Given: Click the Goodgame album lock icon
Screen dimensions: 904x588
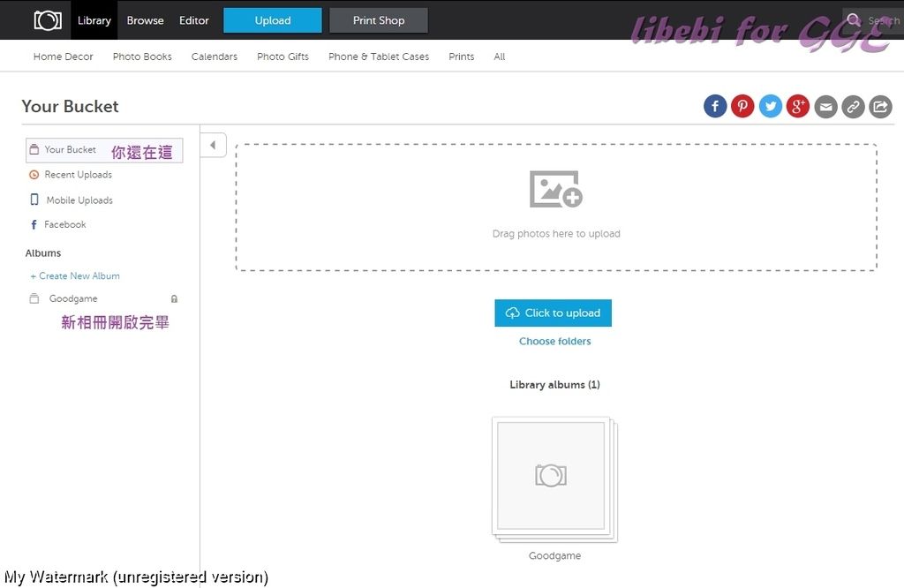Looking at the screenshot, I should pos(174,299).
